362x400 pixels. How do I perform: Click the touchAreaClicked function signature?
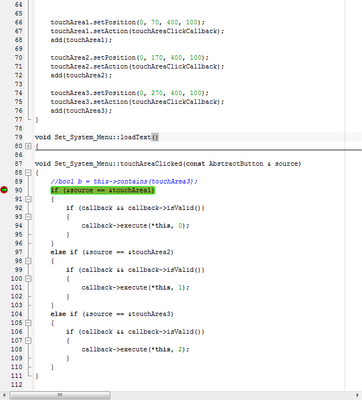click(168, 164)
